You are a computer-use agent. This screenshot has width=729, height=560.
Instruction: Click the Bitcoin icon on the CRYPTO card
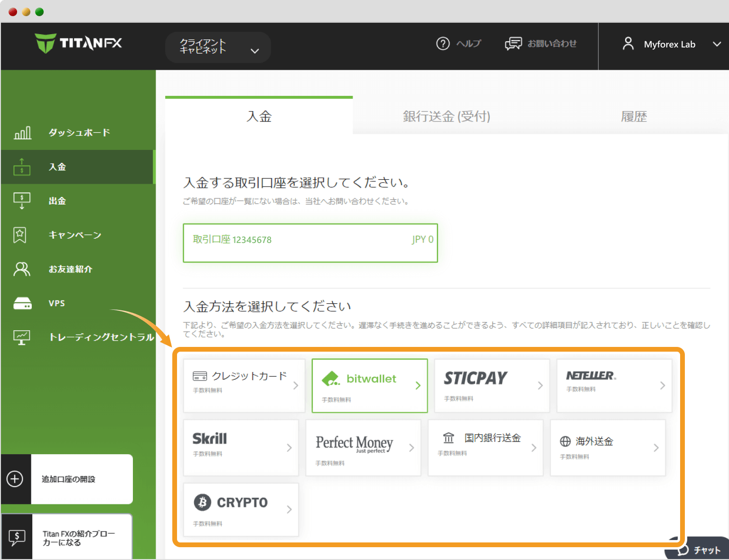pyautogui.click(x=203, y=502)
